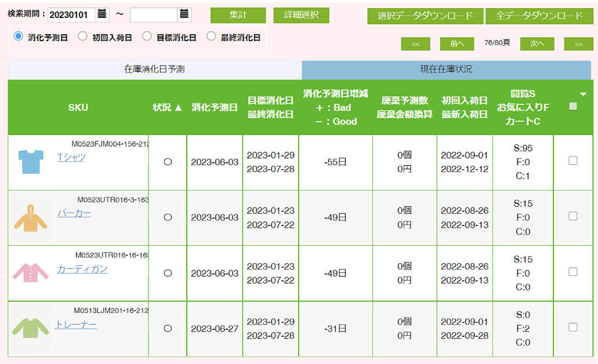Click the green sweatshirt product image

[x=31, y=329]
